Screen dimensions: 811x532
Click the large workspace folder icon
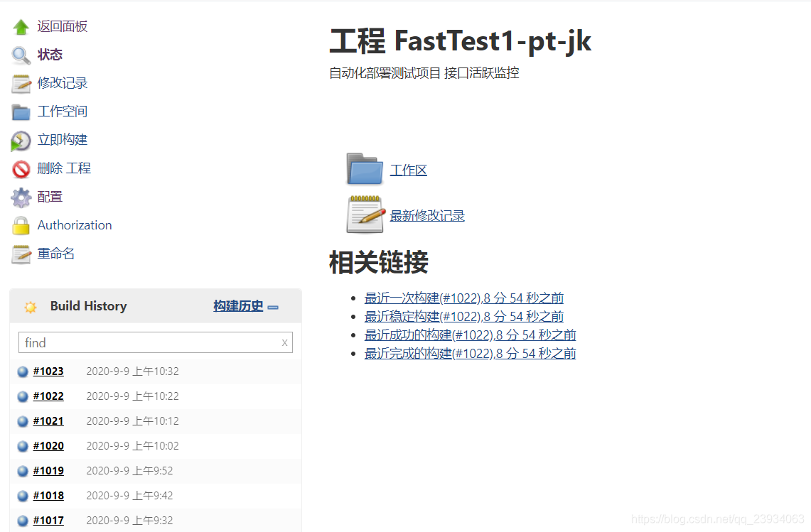[x=365, y=169]
